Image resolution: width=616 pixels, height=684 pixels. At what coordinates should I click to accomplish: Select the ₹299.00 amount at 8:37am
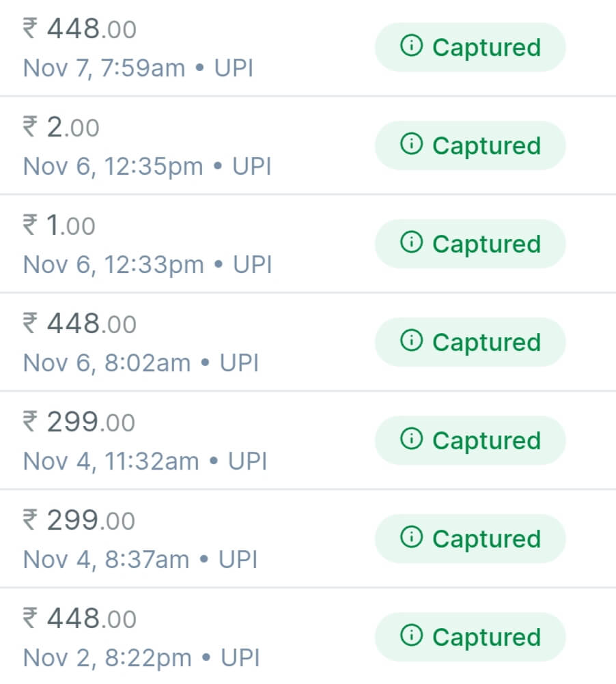coord(79,521)
